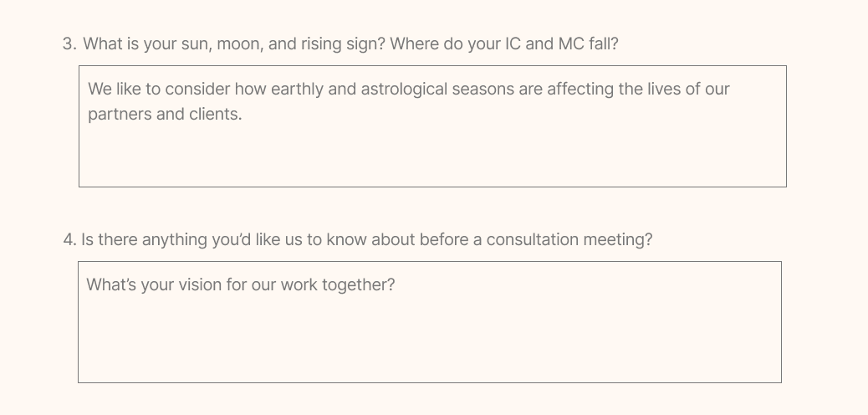Click empty lower area of question 3 text box
Image resolution: width=868 pixels, height=415 pixels.
pyautogui.click(x=432, y=158)
